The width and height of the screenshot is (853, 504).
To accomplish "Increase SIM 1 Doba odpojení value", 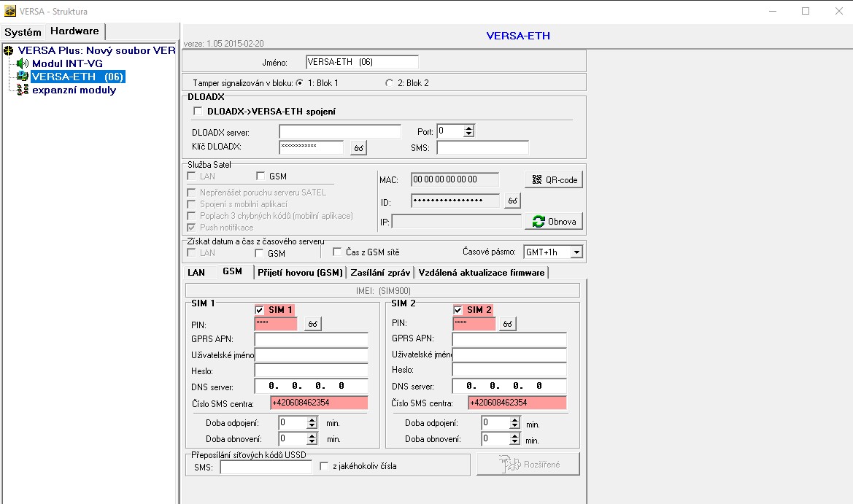I will (x=312, y=419).
